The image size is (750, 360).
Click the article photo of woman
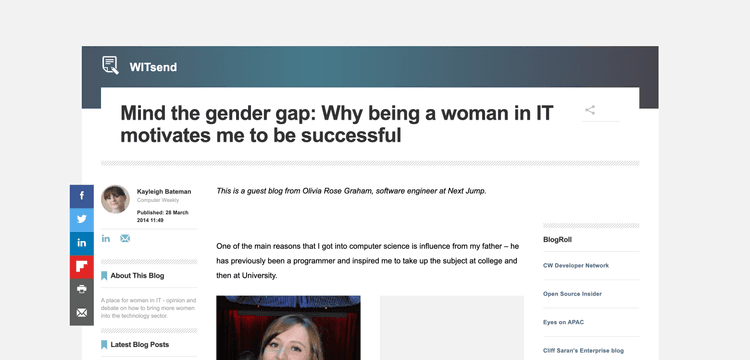click(288, 328)
